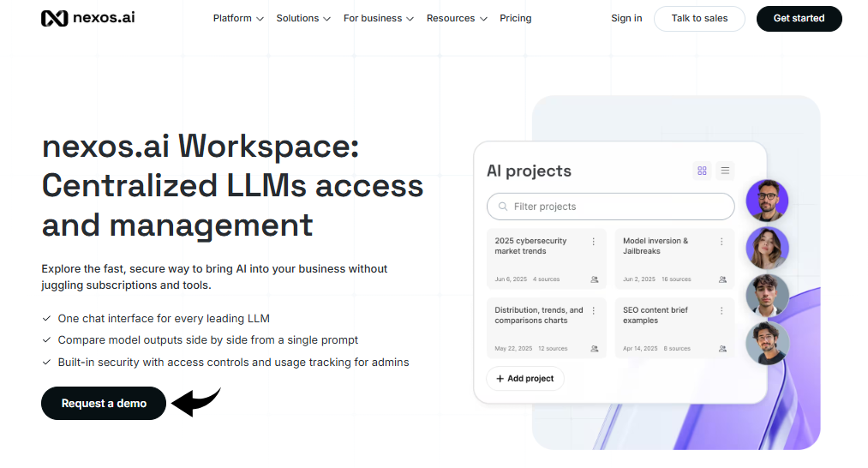Open the Model inversion & Jailbreaks project
Image resolution: width=868 pixels, height=468 pixels.
tap(674, 259)
